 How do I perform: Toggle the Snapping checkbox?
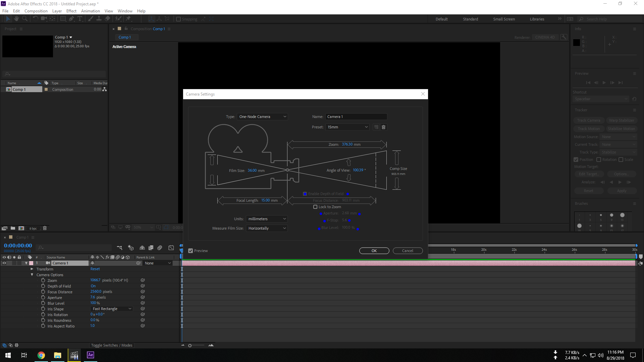(x=178, y=19)
